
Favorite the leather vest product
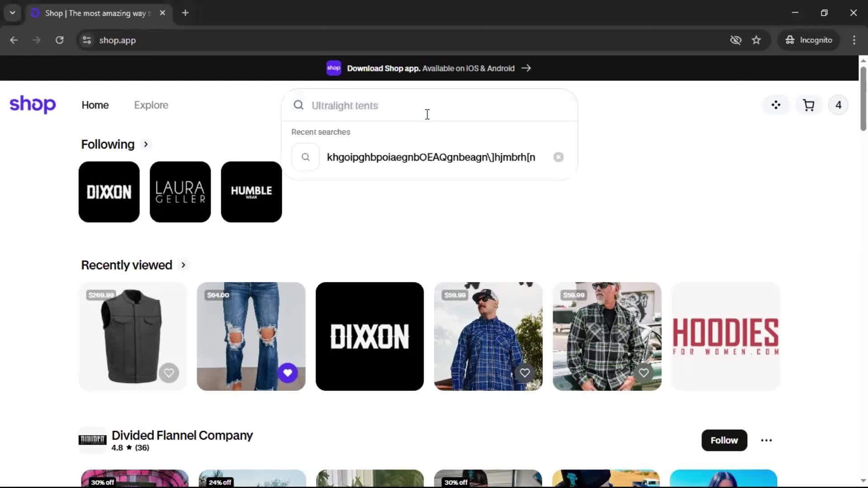tap(169, 373)
